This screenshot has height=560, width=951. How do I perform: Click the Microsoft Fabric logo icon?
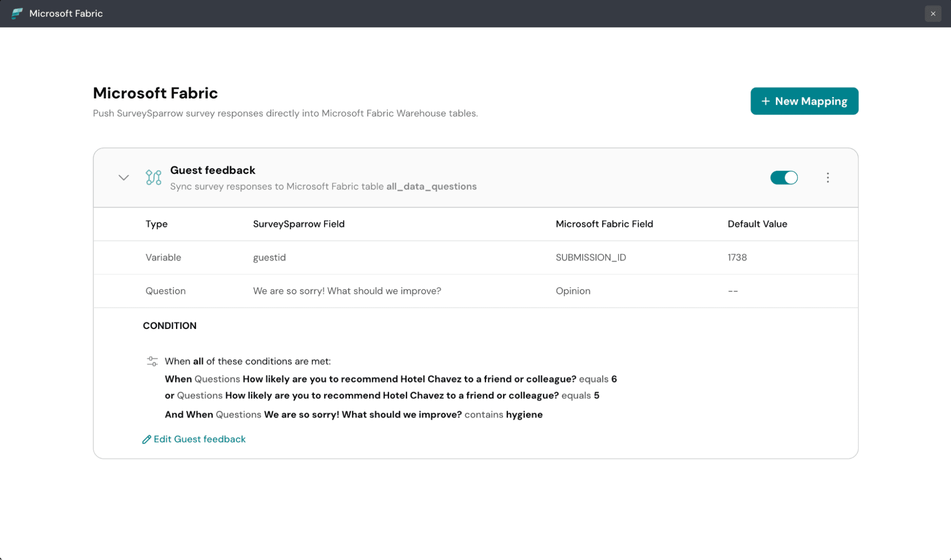pos(17,13)
